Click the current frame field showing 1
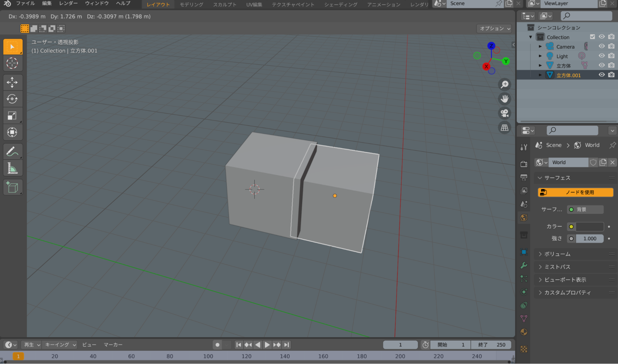This screenshot has width=618, height=364. point(400,345)
